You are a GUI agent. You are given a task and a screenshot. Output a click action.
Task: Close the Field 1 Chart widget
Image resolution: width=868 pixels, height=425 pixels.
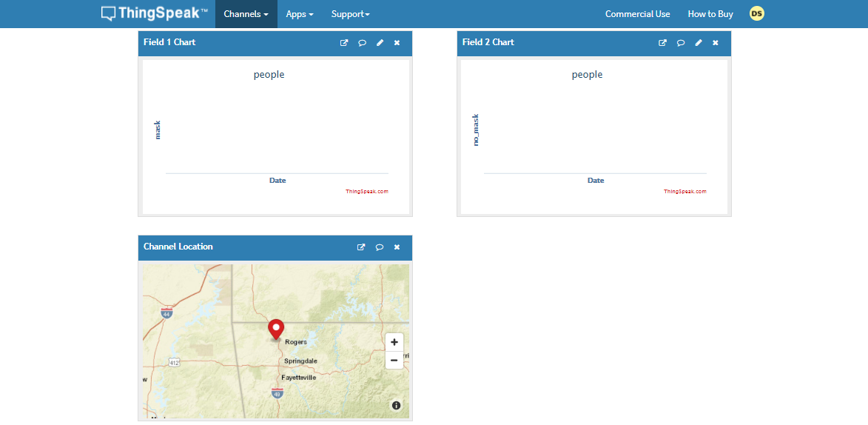click(397, 43)
